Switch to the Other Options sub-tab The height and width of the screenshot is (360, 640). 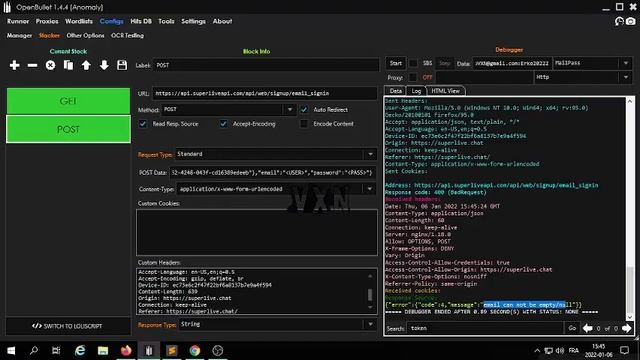point(85,36)
